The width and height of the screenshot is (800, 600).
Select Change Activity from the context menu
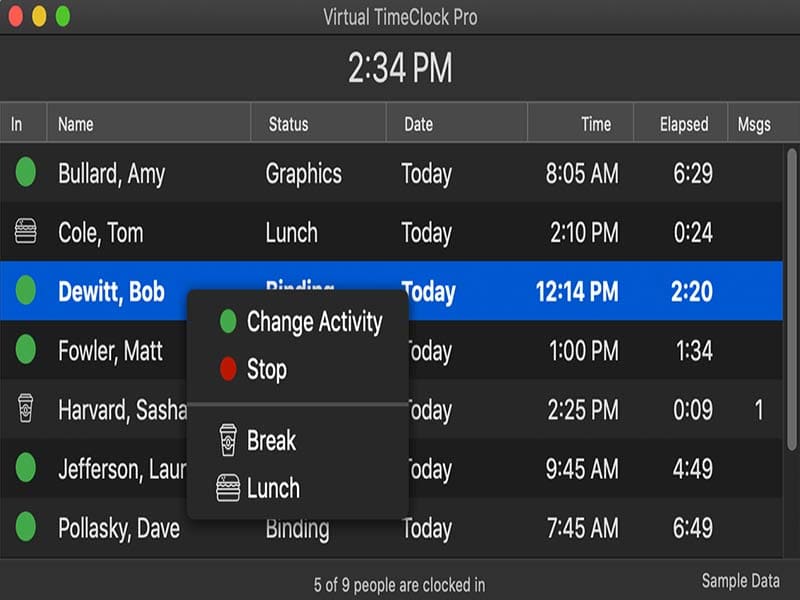pyautogui.click(x=312, y=322)
